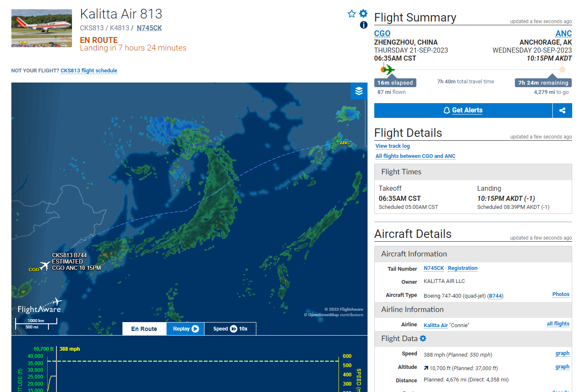Open the Speed graph link

562,353
